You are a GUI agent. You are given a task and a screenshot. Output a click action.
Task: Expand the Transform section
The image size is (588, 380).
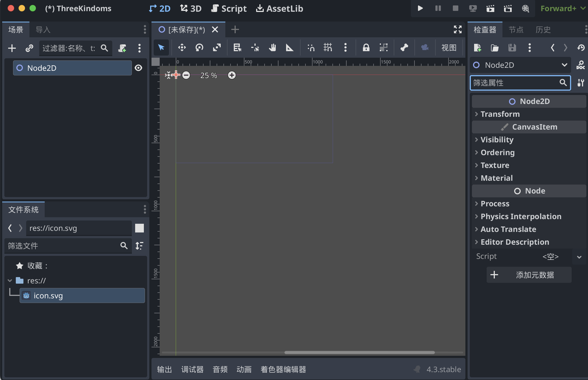click(529, 114)
